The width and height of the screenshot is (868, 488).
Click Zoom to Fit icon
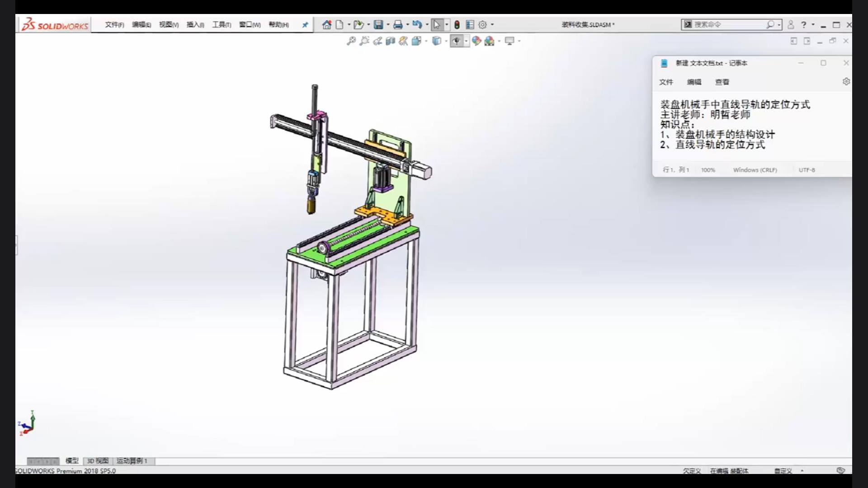point(351,41)
